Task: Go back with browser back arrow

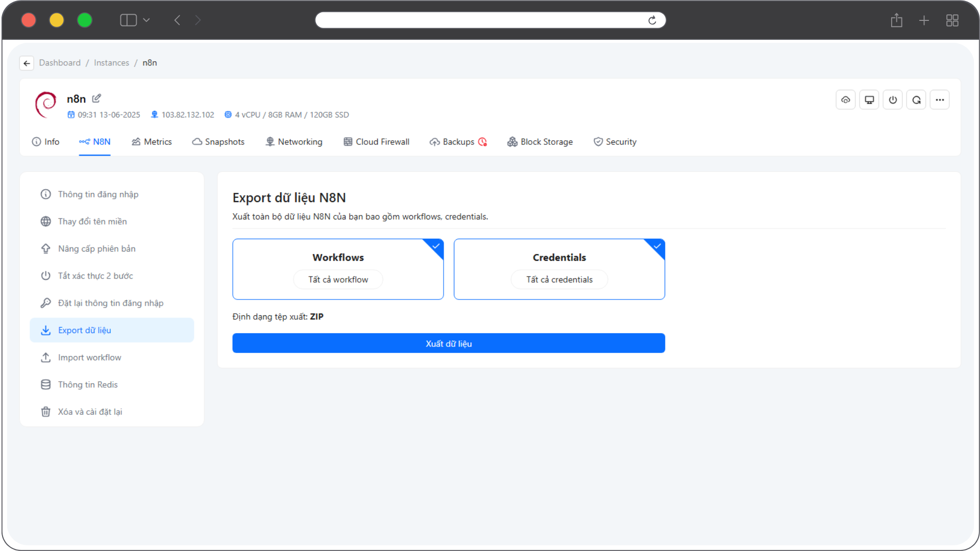Action: click(177, 20)
